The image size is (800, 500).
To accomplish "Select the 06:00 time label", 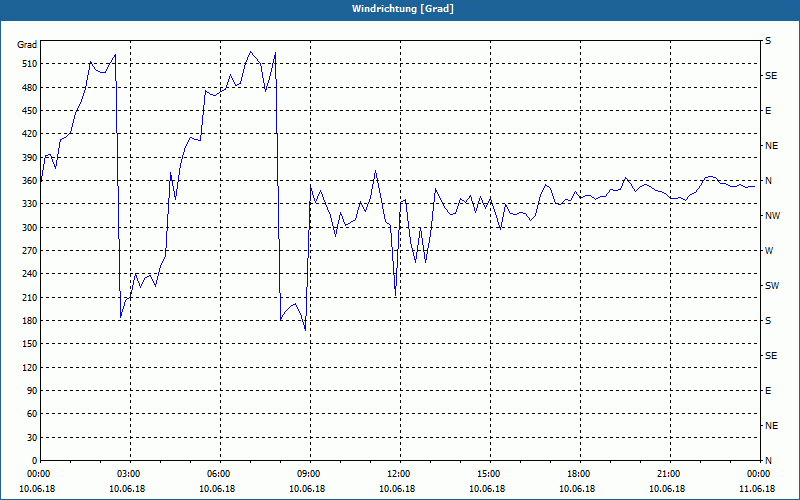I will [220, 474].
